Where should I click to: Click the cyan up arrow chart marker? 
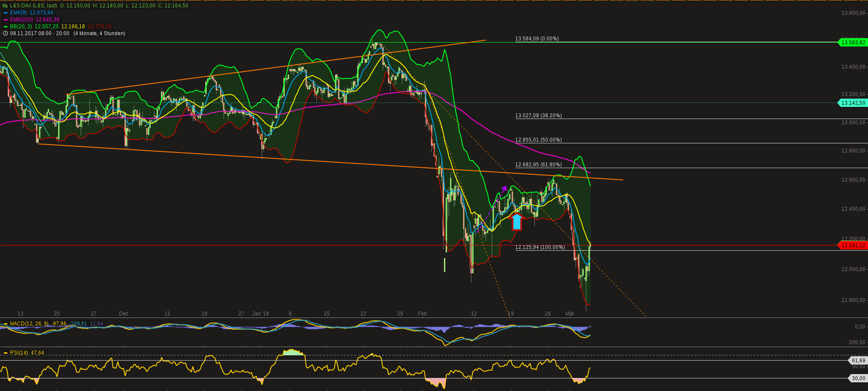click(x=516, y=222)
